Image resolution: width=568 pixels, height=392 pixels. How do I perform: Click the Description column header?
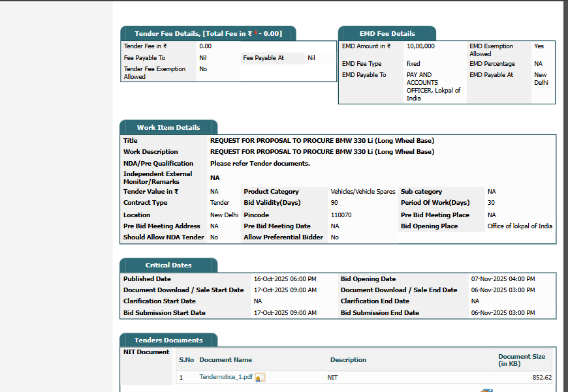348,360
